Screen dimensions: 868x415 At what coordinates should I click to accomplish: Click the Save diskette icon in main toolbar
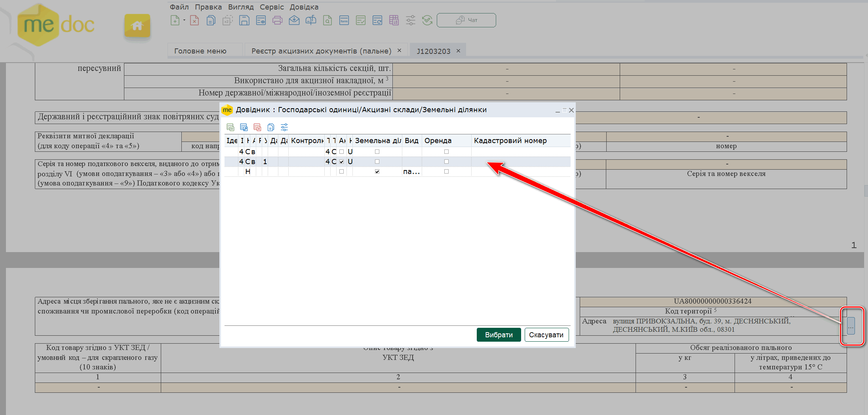click(x=244, y=20)
